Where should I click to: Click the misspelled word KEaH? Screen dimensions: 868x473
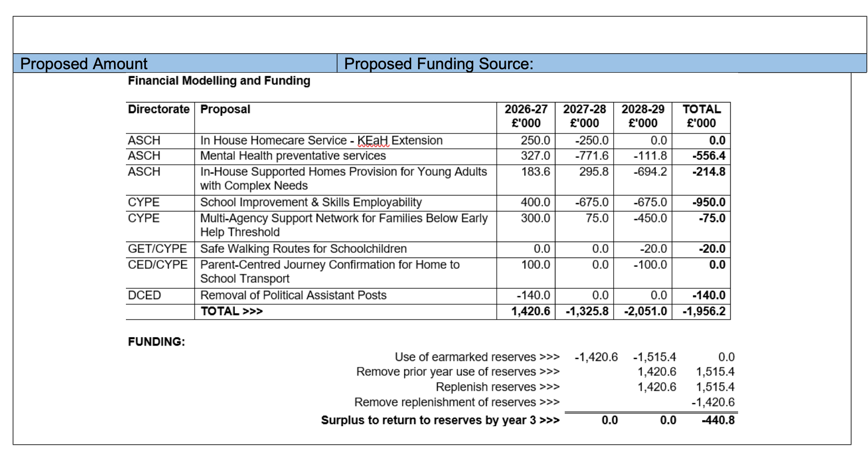(373, 141)
